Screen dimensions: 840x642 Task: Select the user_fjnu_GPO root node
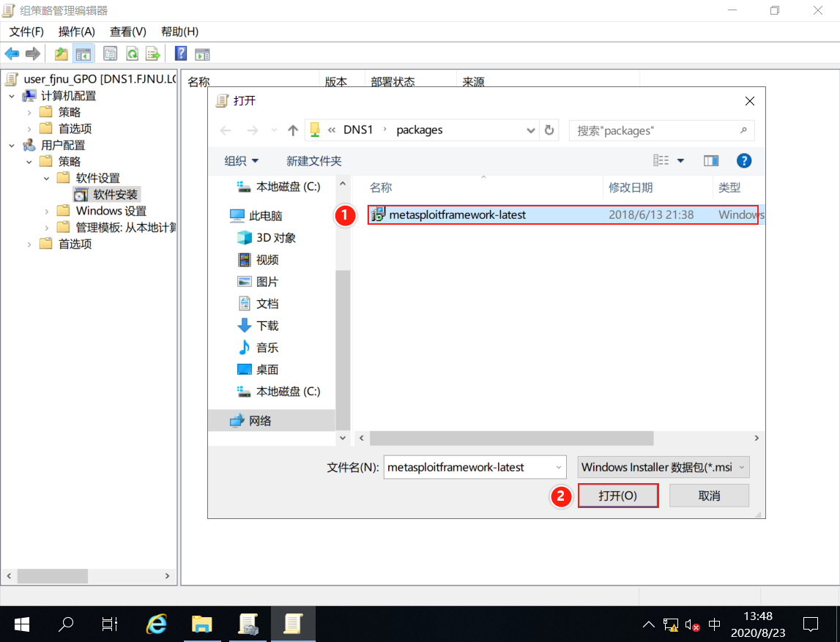coord(91,79)
